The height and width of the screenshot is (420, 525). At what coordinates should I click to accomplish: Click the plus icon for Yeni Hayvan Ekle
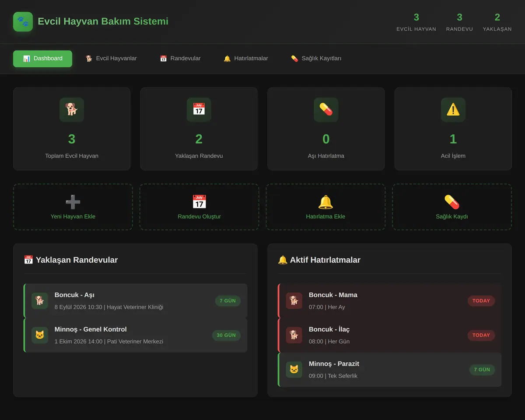pos(73,202)
